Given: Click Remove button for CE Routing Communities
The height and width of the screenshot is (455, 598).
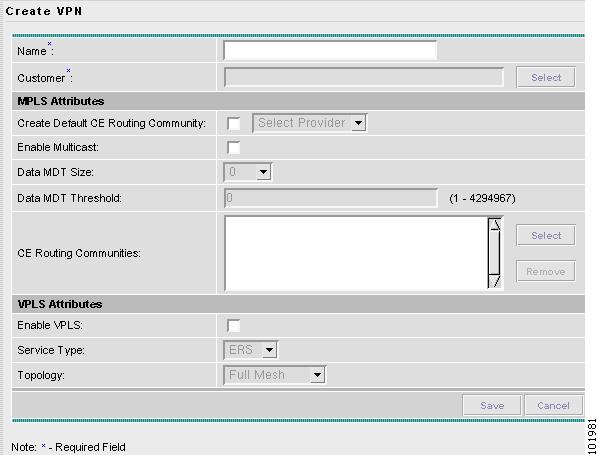Looking at the screenshot, I should click(546, 271).
